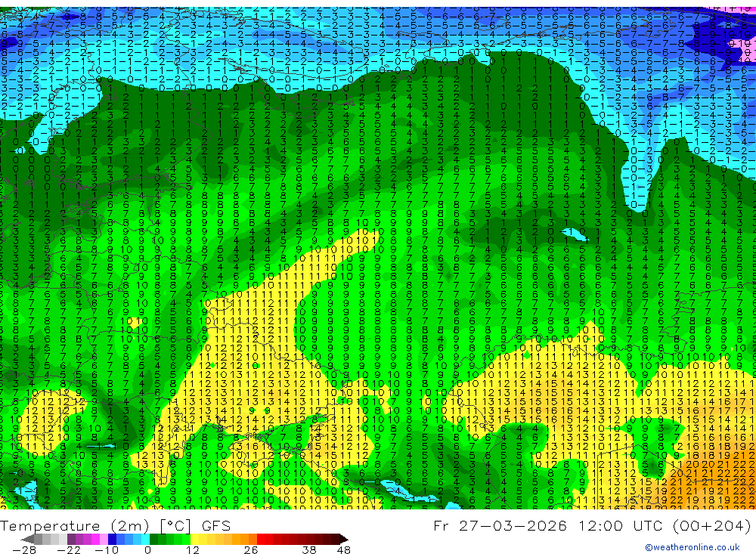The height and width of the screenshot is (554, 756).
Task: Click the weatheronline.co.uk copyright link
Action: tap(692, 547)
